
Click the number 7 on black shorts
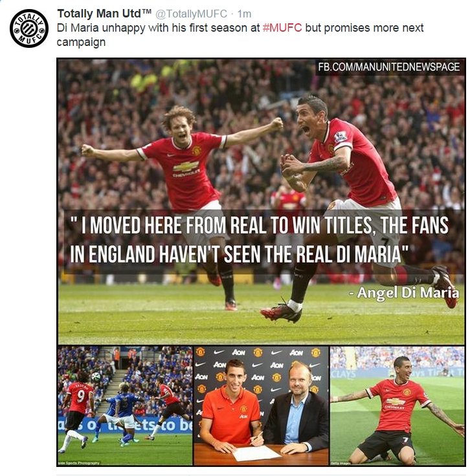[x=405, y=440]
